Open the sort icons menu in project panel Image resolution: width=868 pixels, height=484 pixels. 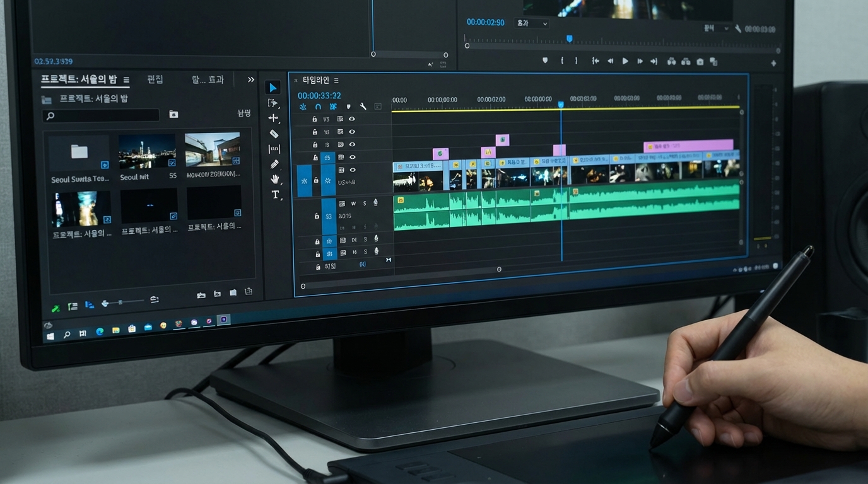point(155,300)
